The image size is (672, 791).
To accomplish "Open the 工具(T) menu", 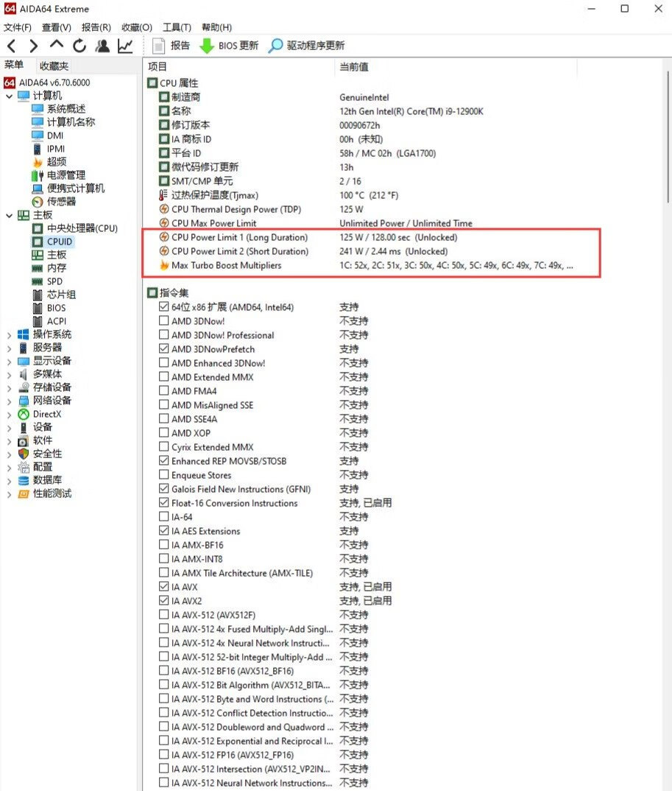I will point(177,27).
